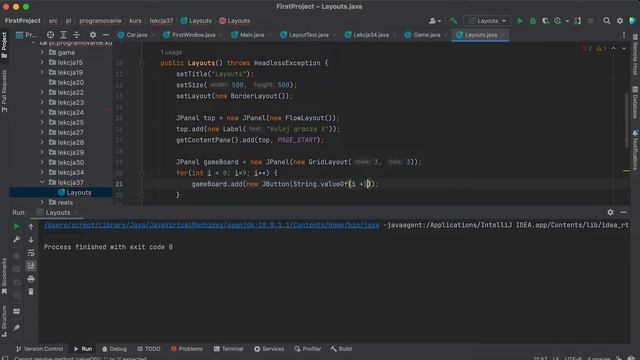Expand the lekcja15 folder

point(42,62)
